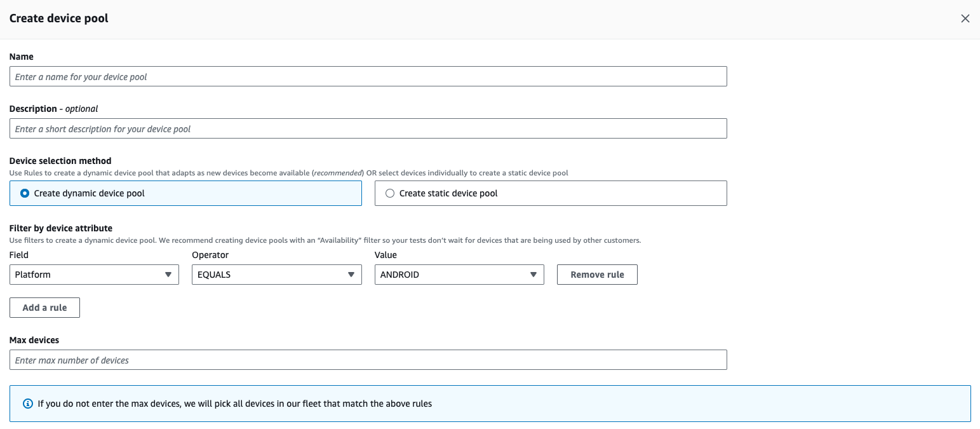The width and height of the screenshot is (980, 429).
Task: Click the Operator dropdown arrow
Action: pyautogui.click(x=351, y=275)
